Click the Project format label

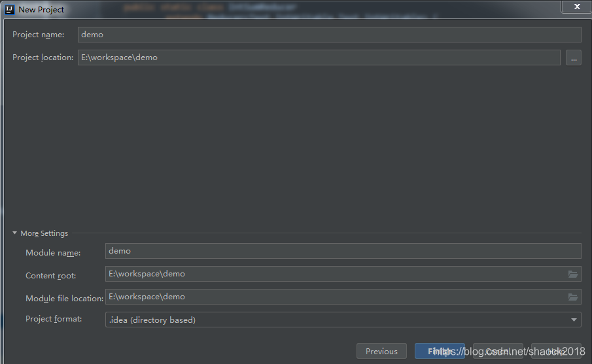[54, 319]
